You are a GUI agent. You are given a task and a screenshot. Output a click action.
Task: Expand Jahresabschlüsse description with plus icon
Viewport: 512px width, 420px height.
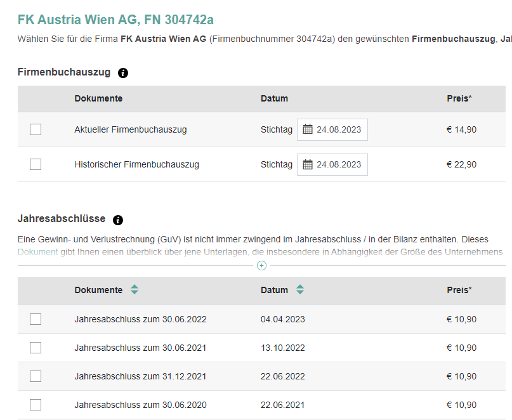[x=261, y=265]
